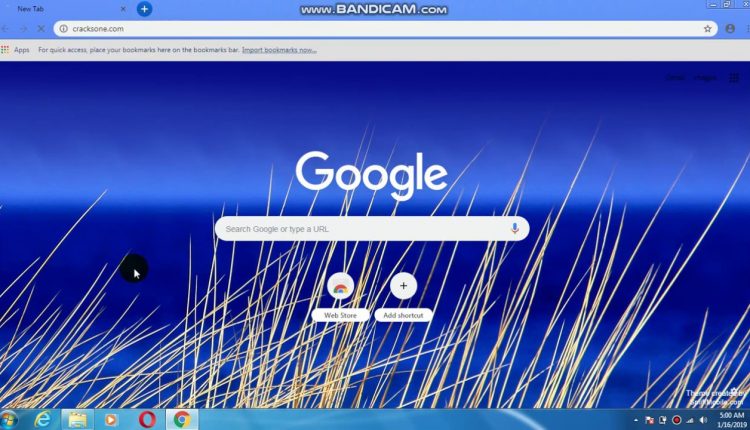Show hidden system tray icons
The height and width of the screenshot is (430, 750).
(x=636, y=420)
